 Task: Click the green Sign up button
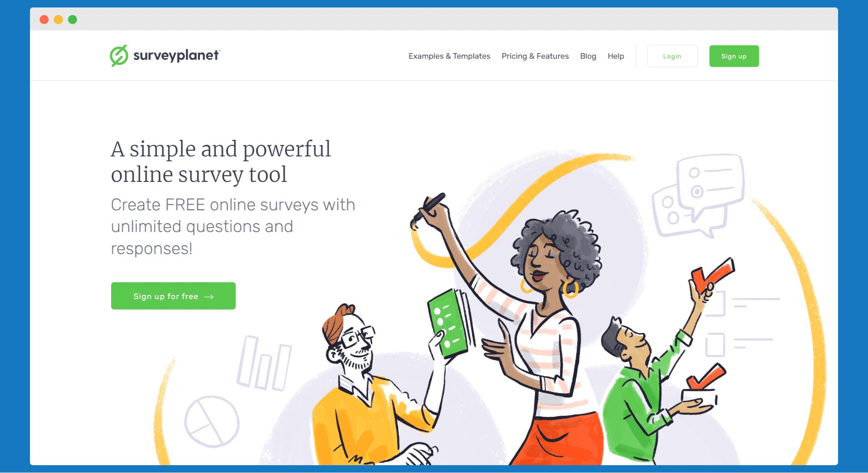[x=733, y=55]
